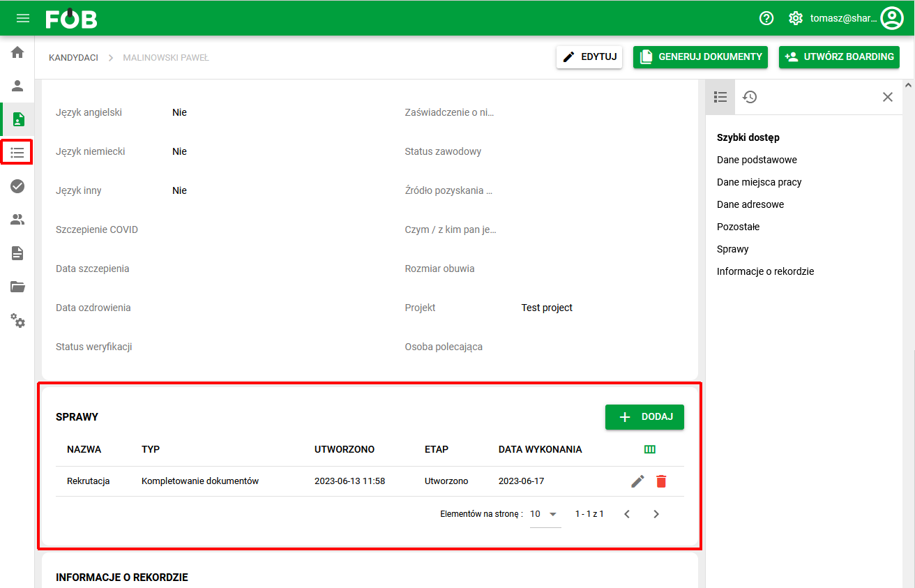Open the list icon in sidebar
Viewport: 915px width, 588px height.
click(17, 152)
